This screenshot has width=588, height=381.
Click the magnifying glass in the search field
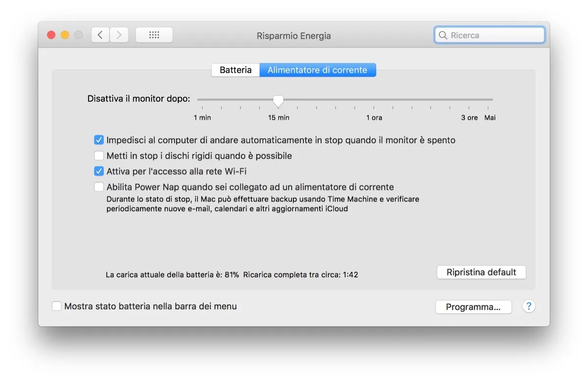(x=443, y=35)
